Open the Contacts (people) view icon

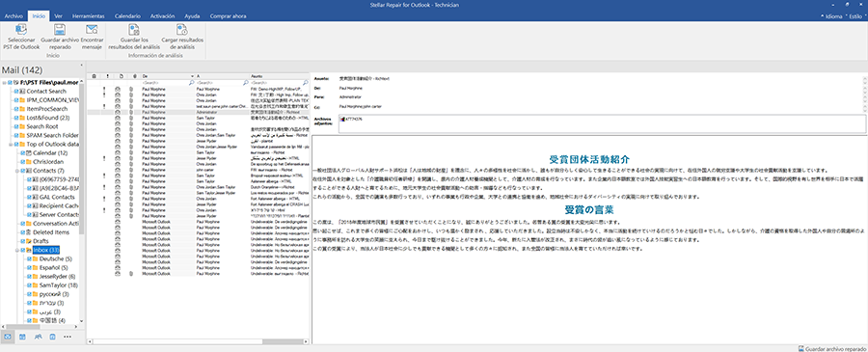pos(38,337)
